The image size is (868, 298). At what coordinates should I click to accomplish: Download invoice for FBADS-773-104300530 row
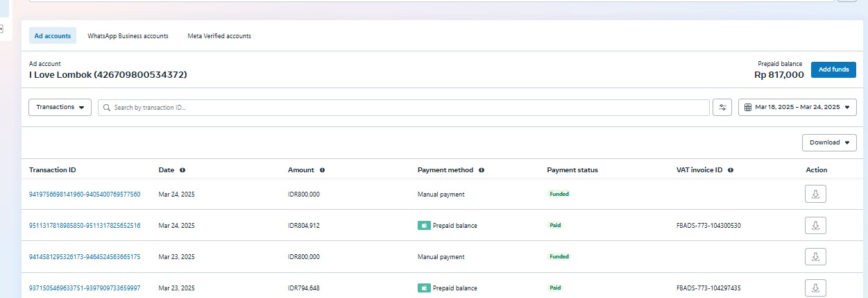click(815, 226)
